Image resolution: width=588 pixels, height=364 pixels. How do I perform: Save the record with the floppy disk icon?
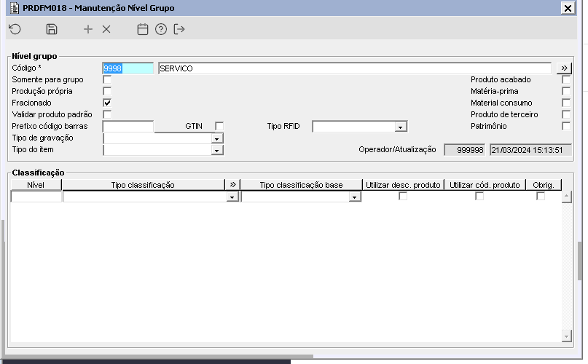tap(52, 29)
